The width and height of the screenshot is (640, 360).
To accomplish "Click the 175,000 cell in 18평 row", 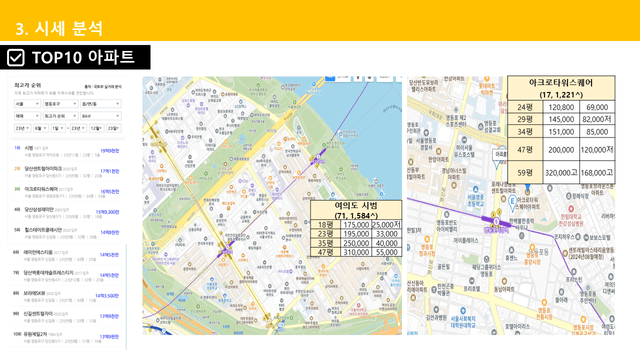I will tap(356, 225).
